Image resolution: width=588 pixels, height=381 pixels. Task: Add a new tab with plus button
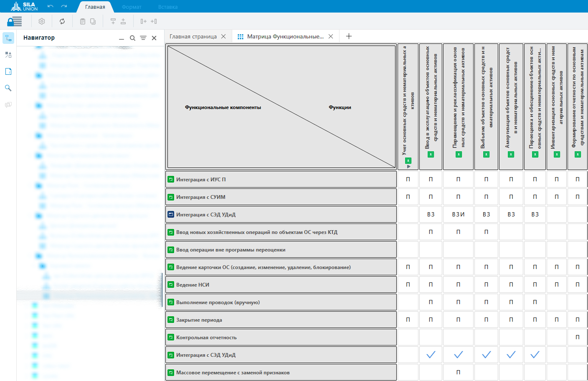click(349, 36)
